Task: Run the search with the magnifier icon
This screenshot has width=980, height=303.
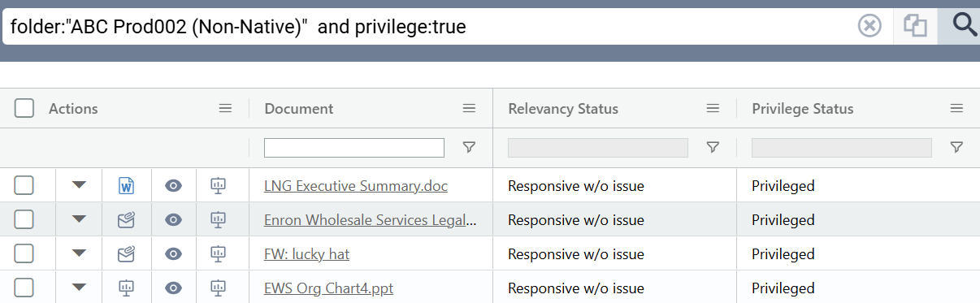Action: click(965, 25)
